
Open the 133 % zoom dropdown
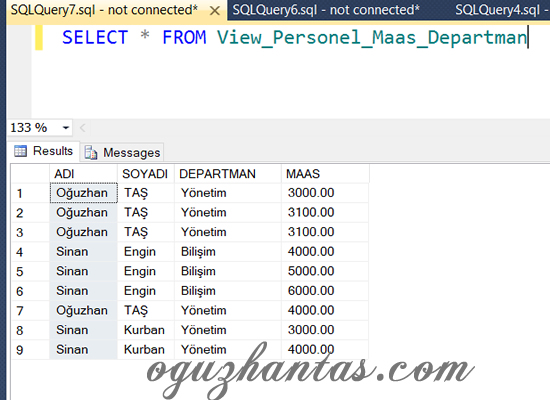coord(66,128)
